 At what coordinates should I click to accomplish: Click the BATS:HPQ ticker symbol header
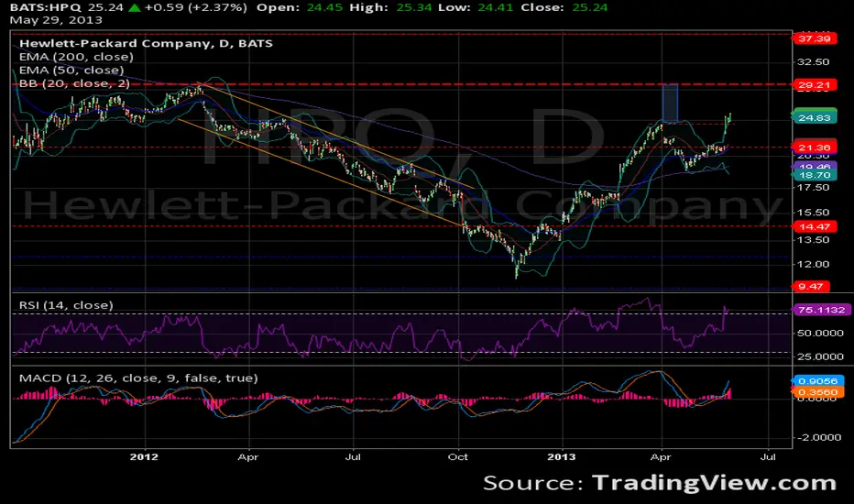(46, 7)
